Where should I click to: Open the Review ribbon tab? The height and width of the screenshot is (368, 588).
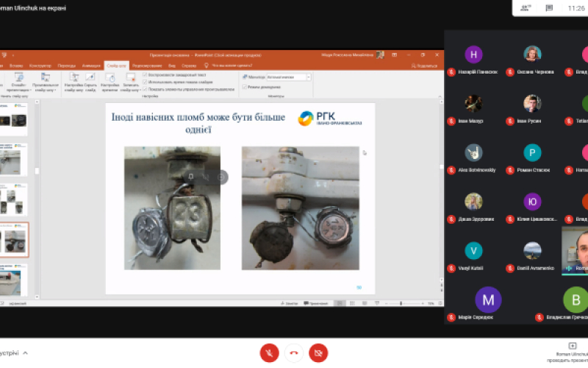coord(147,66)
